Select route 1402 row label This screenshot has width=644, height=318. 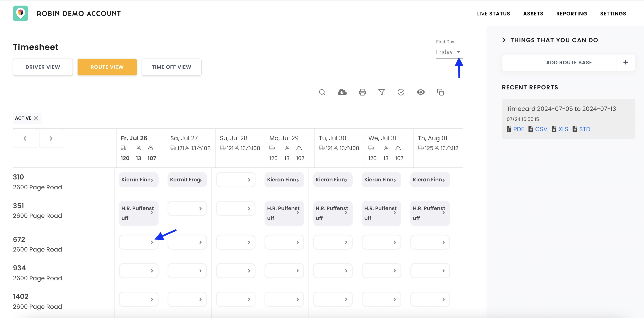click(x=38, y=301)
